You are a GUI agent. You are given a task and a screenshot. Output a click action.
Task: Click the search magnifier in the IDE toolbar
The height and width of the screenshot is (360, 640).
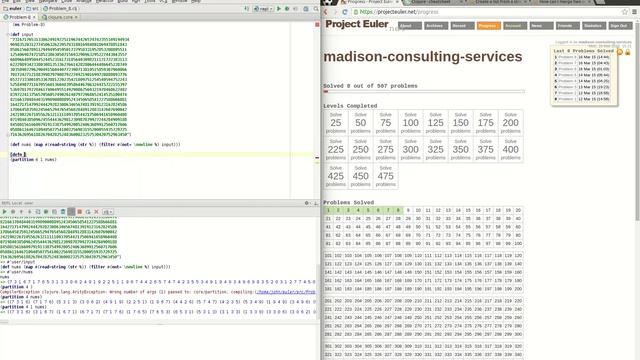click(x=316, y=9)
